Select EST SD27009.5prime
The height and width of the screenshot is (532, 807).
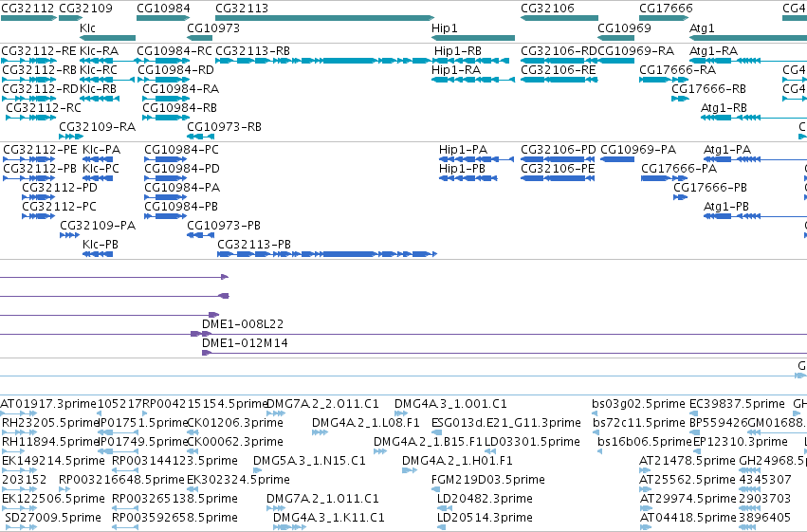[x=53, y=518]
